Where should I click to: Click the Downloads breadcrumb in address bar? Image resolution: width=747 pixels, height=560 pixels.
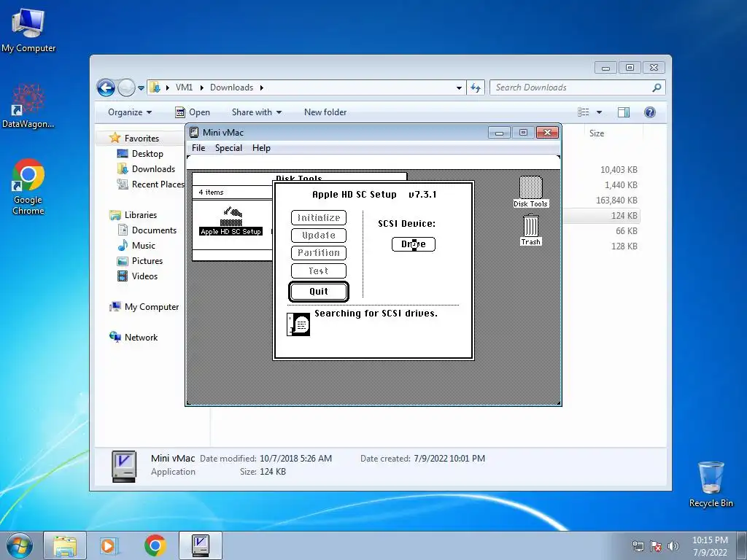tap(231, 87)
